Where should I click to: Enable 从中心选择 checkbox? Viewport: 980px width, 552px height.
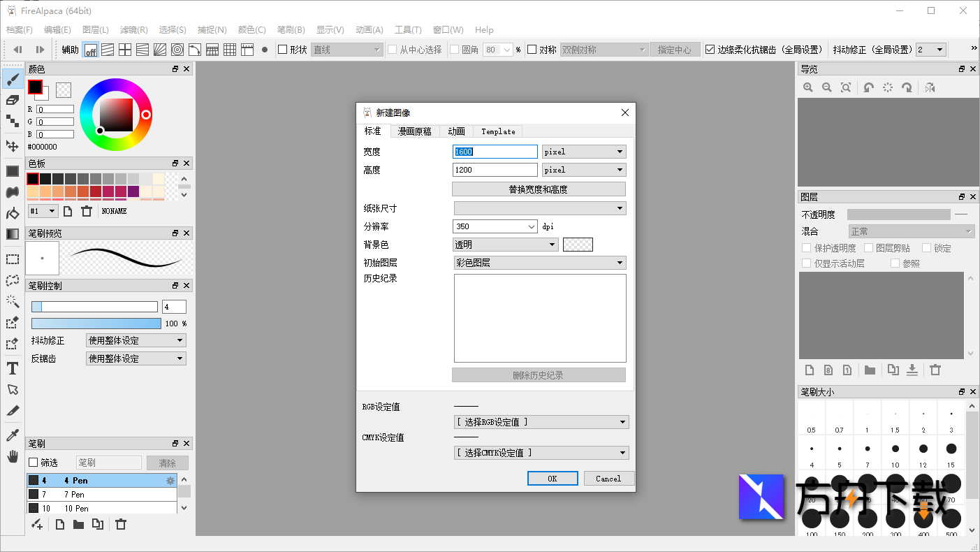392,49
